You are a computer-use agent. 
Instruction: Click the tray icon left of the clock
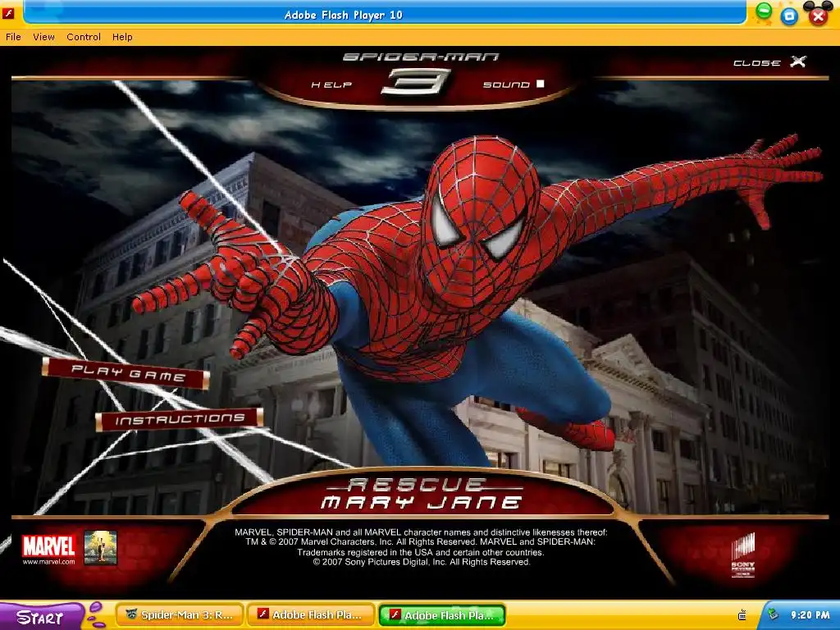click(x=773, y=614)
